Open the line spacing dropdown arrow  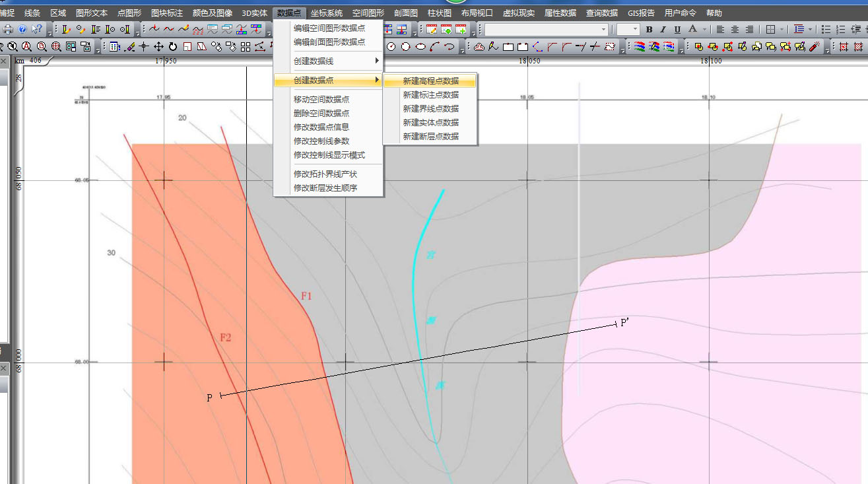click(x=810, y=30)
